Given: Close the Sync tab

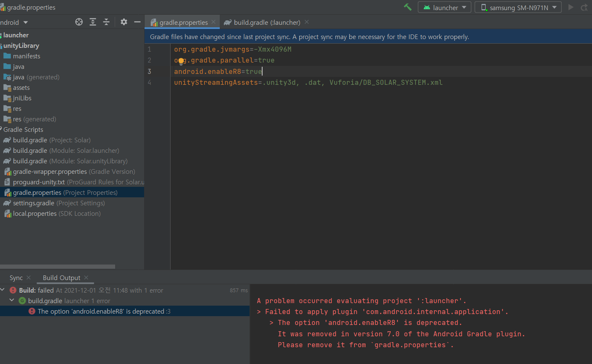Looking at the screenshot, I should click(x=29, y=278).
